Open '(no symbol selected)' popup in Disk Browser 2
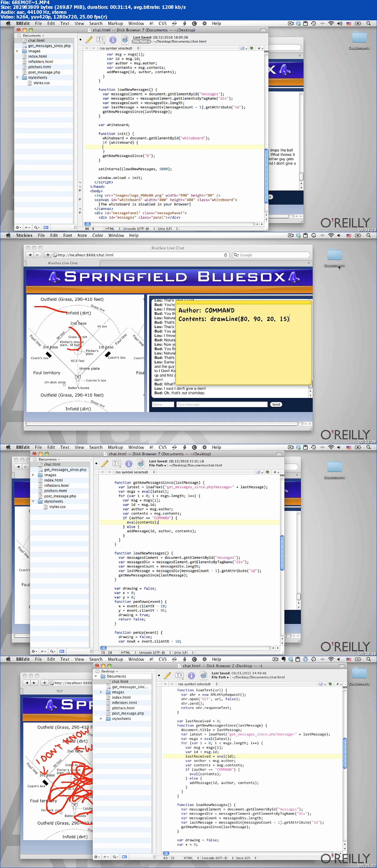This screenshot has height=868, width=377. (198, 684)
